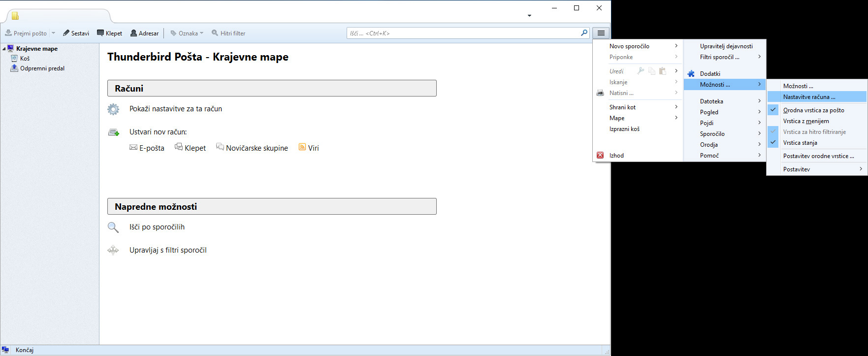868x356 pixels.
Task: Open the top Možnosti … submenu entry
Action: [817, 86]
